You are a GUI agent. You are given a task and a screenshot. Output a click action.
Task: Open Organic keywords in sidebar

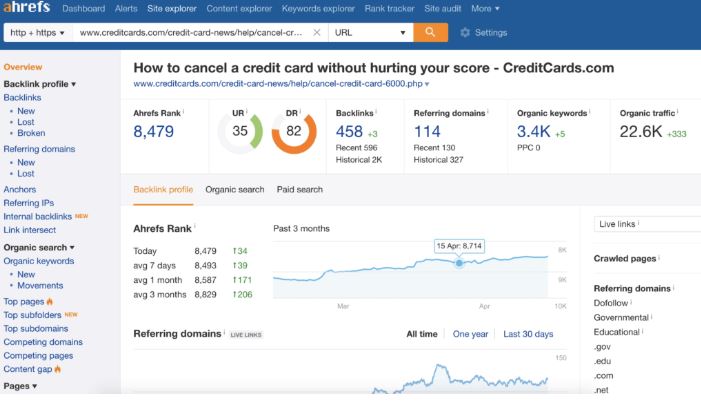[x=39, y=261]
